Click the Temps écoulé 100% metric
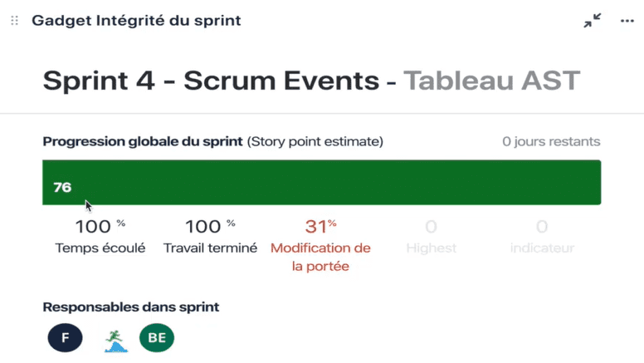This screenshot has width=644, height=363. pyautogui.click(x=100, y=238)
